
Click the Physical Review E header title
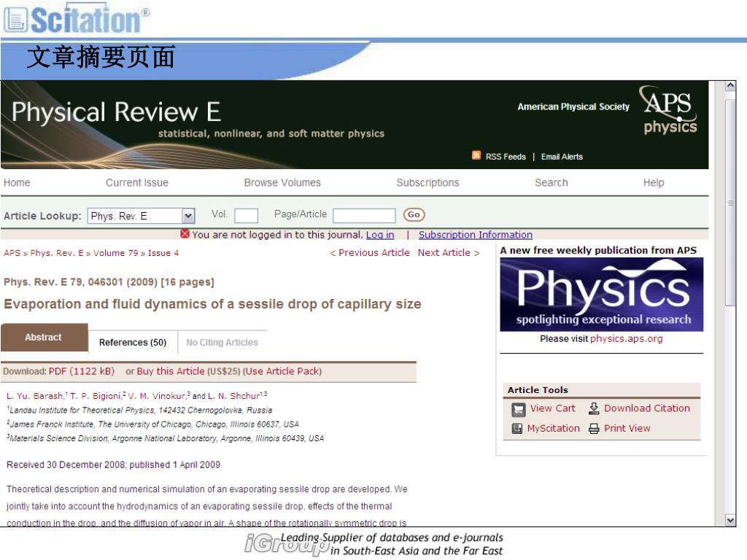tap(116, 112)
